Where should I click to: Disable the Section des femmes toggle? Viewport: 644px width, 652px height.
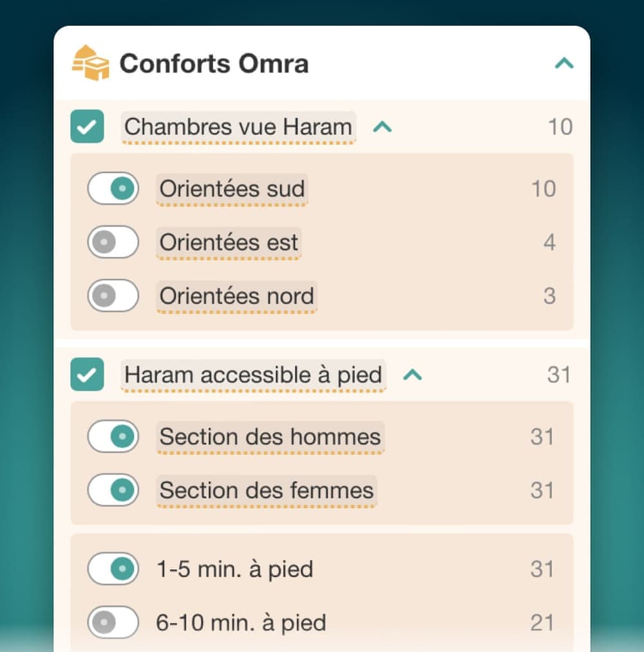point(113,490)
